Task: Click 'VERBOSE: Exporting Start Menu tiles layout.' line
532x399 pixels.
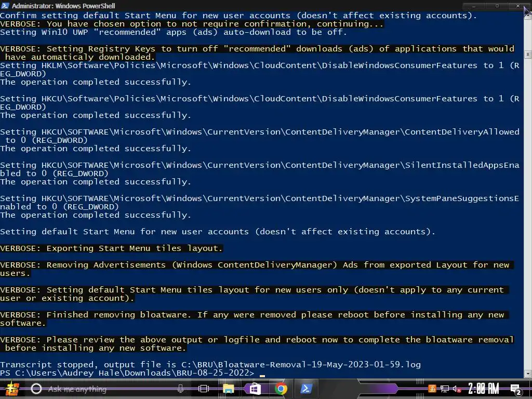Action: click(x=111, y=248)
